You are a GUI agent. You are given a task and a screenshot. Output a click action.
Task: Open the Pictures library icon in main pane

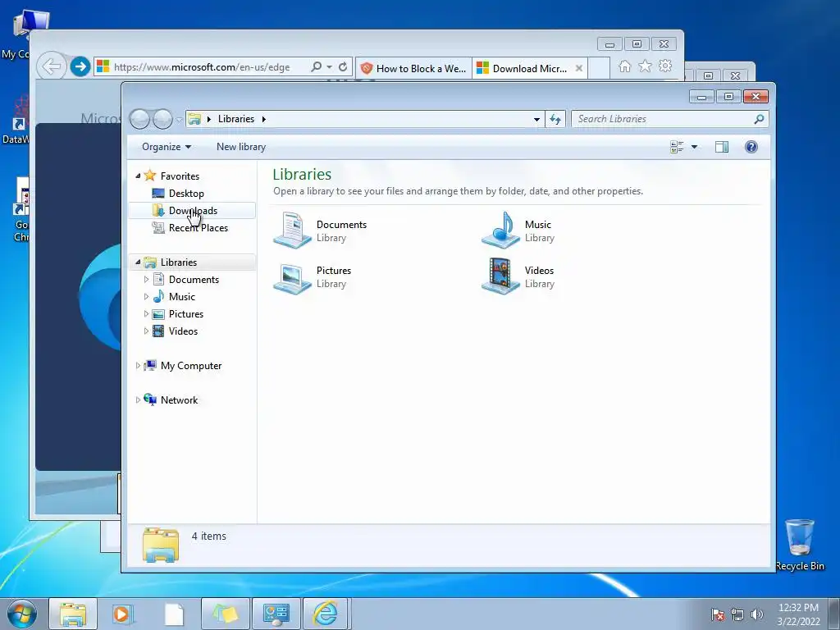(293, 277)
